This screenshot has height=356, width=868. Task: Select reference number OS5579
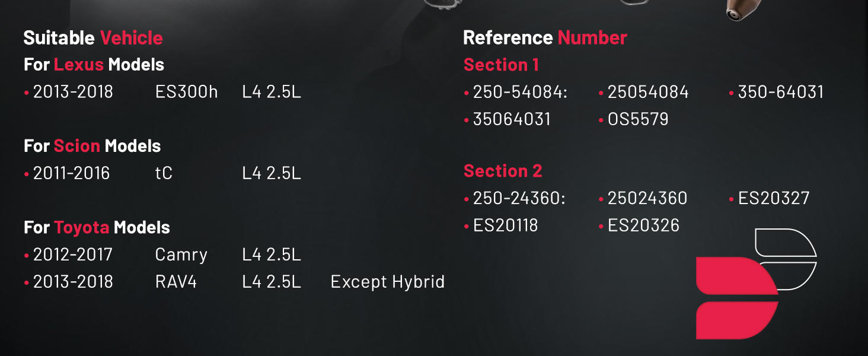click(x=638, y=119)
